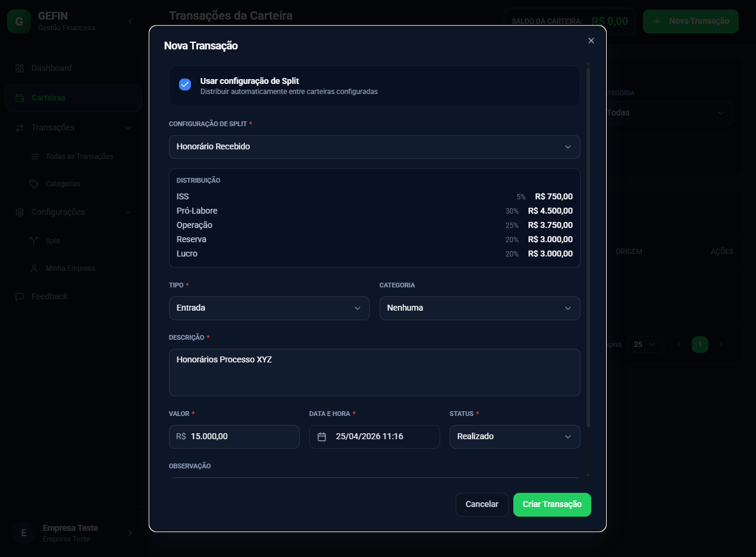The width and height of the screenshot is (756, 557).
Task: Collapse the Configurações chevron
Action: (x=128, y=212)
